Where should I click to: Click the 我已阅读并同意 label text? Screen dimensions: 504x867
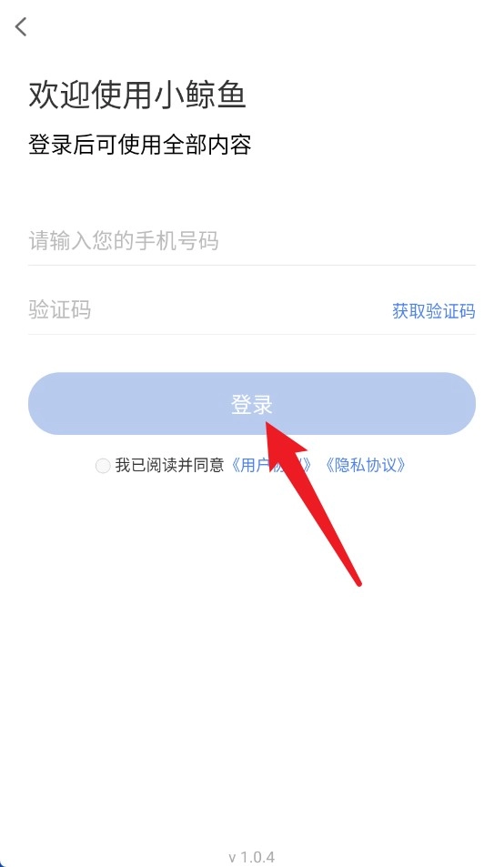pyautogui.click(x=169, y=466)
